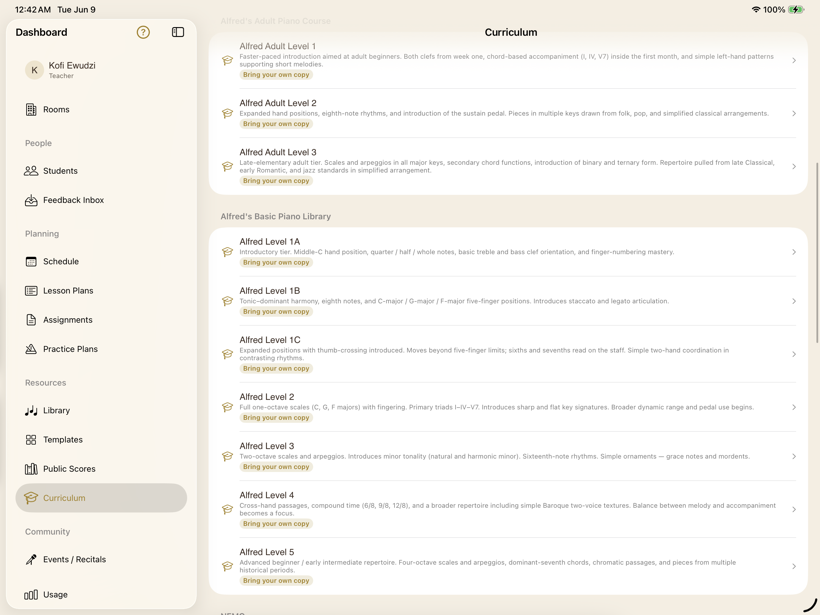Click graduation cap icon beside Alfred Adult Level 2
This screenshot has width=820, height=615.
[227, 113]
